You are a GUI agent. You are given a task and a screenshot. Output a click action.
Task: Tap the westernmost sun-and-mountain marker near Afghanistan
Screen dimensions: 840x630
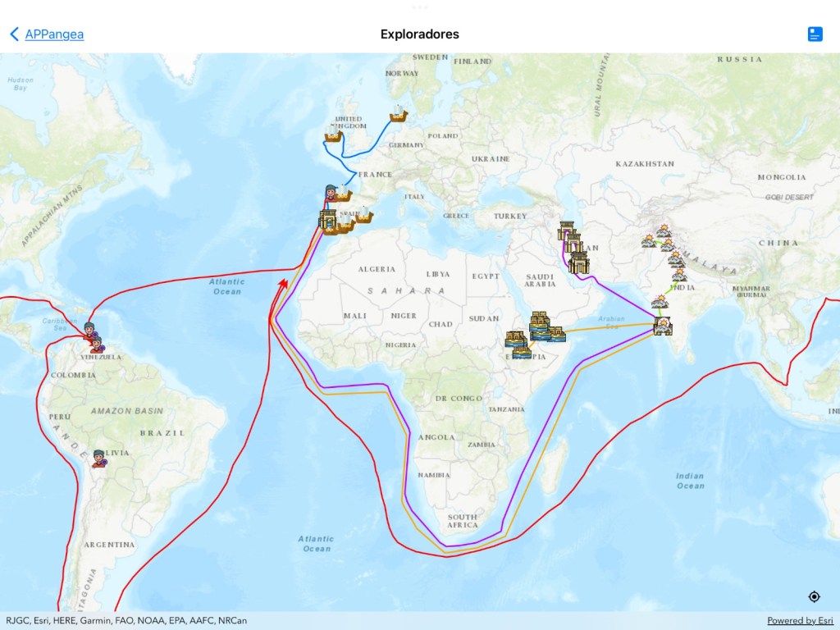(648, 240)
